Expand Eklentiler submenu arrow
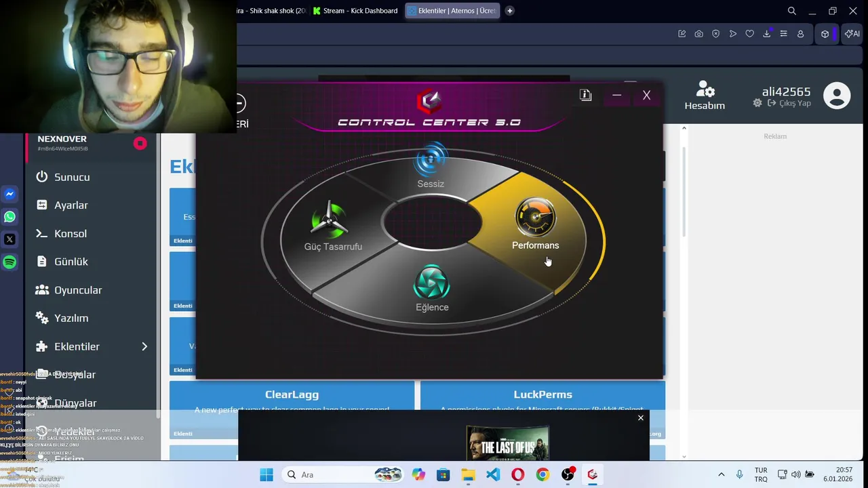 click(144, 346)
